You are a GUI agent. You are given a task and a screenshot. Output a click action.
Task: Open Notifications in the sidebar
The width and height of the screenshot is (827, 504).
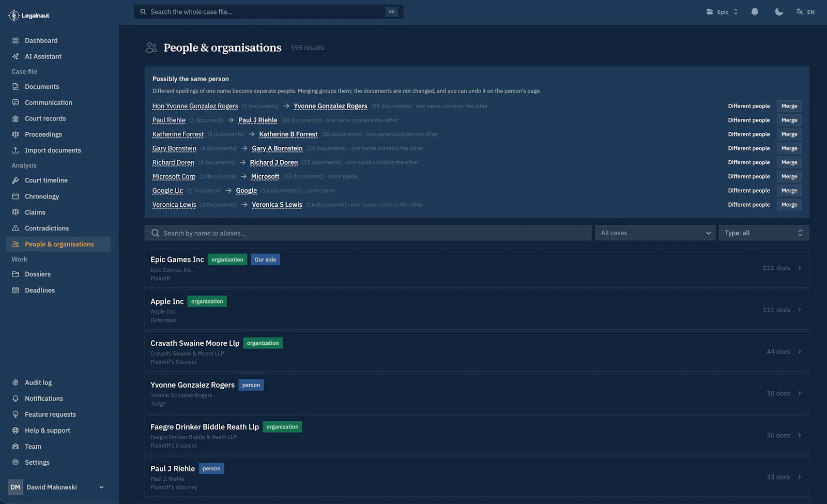(x=58, y=399)
